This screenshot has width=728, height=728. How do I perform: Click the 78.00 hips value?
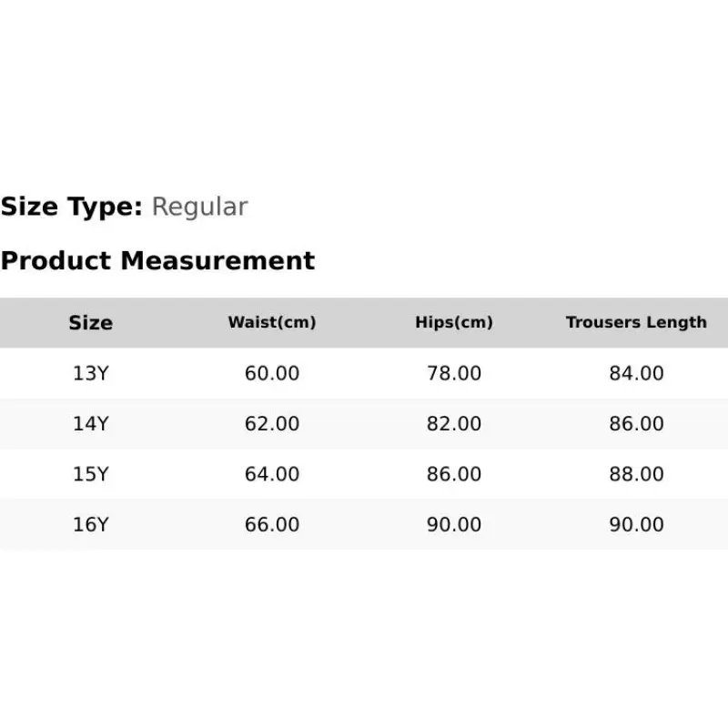tap(454, 373)
